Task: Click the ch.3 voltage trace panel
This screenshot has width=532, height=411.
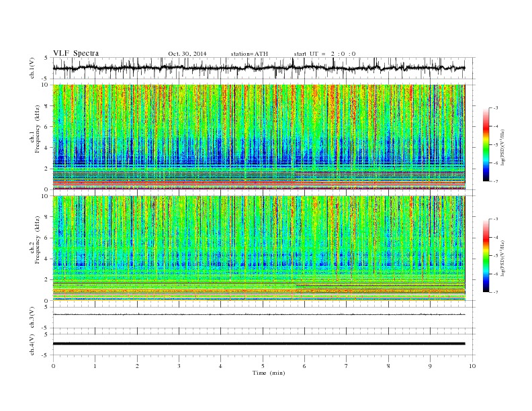Action: [264, 318]
